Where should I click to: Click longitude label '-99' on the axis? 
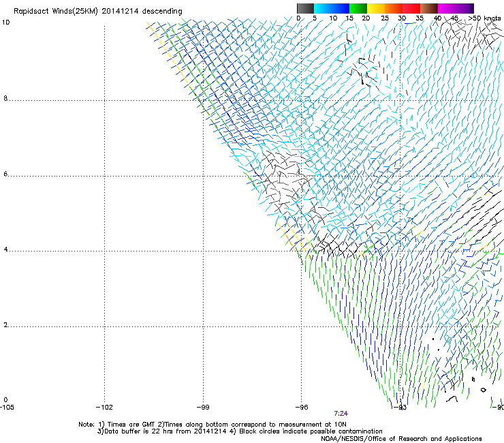point(203,408)
